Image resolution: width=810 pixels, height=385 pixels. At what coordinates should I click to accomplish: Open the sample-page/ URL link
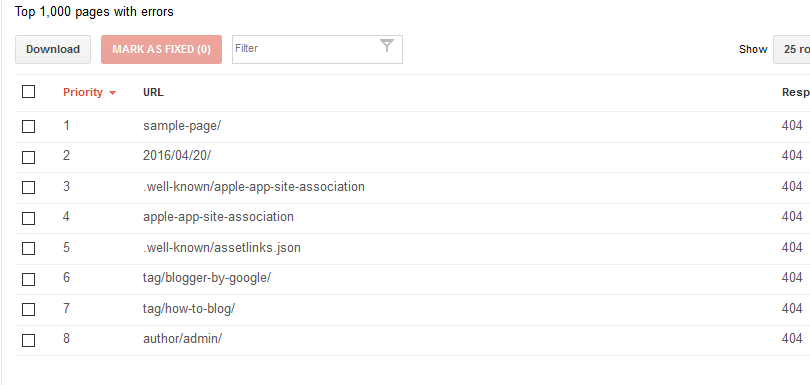click(182, 126)
